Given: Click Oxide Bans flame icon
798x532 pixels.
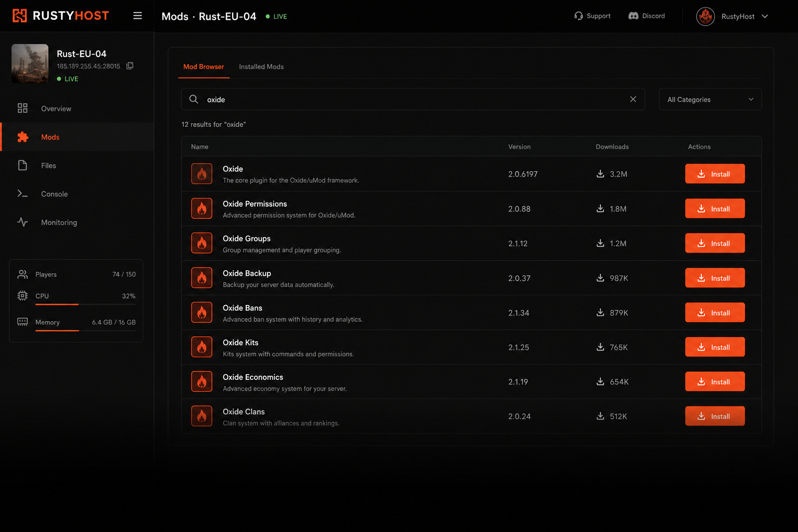Looking at the screenshot, I should (202, 313).
